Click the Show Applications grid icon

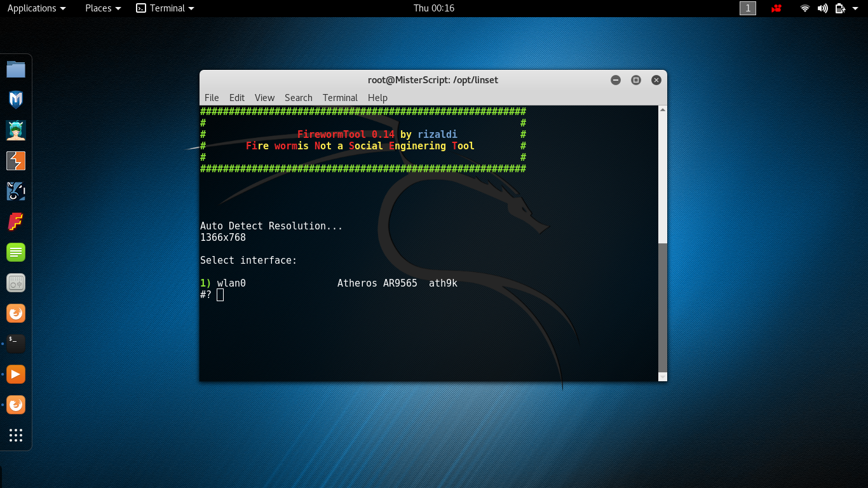click(15, 435)
